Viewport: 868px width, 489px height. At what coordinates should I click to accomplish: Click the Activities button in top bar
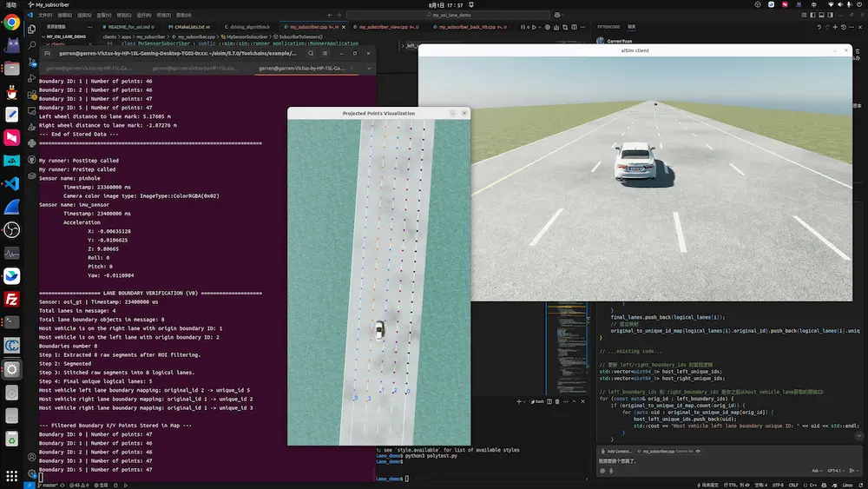[x=11, y=4]
